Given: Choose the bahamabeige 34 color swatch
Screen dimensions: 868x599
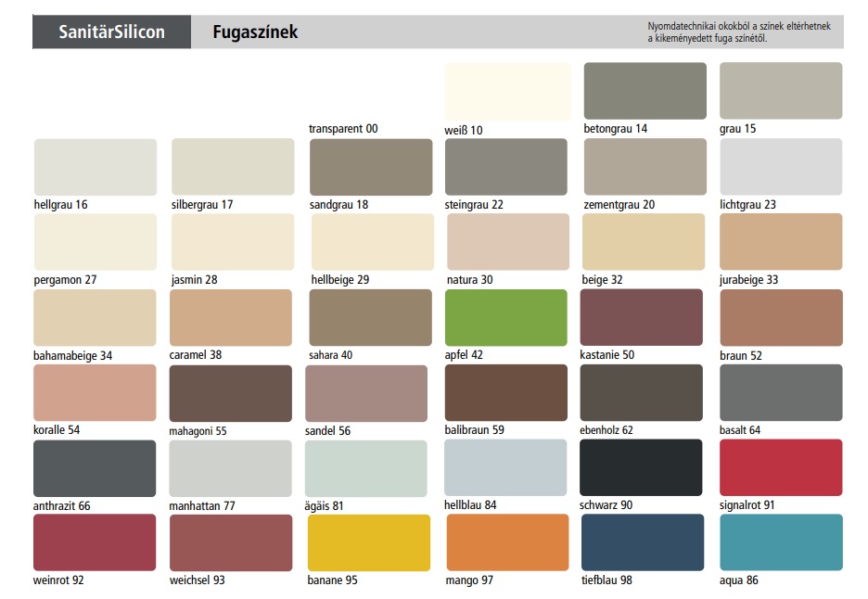Looking at the screenshot, I should coord(95,318).
